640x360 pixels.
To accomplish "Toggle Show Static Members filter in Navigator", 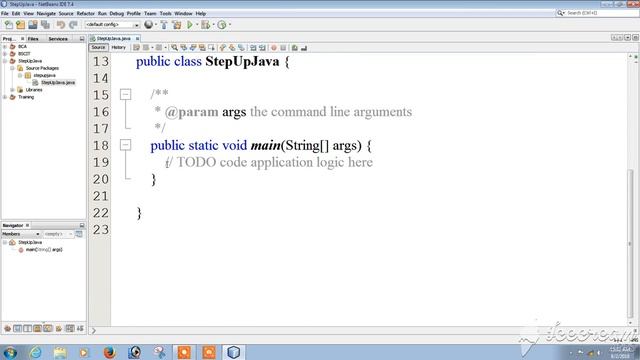I will point(28,328).
